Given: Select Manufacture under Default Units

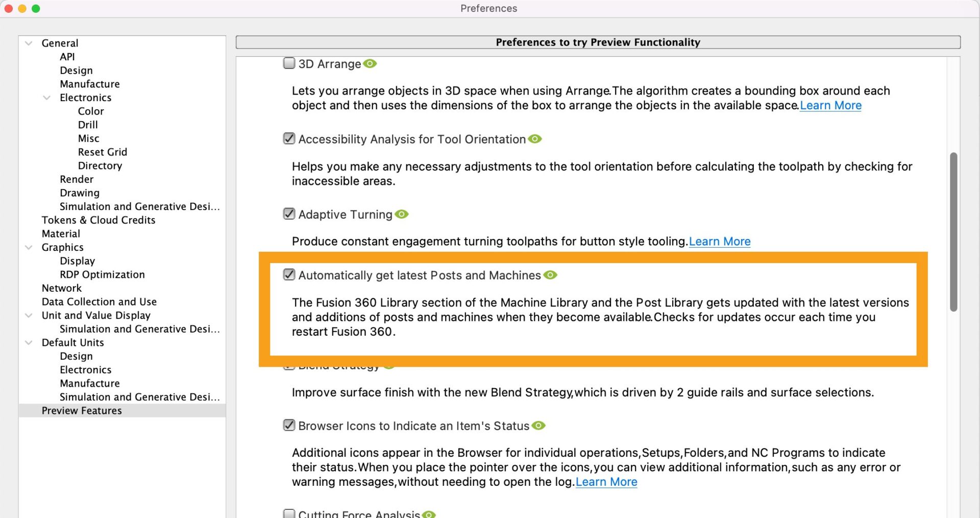Looking at the screenshot, I should [89, 384].
